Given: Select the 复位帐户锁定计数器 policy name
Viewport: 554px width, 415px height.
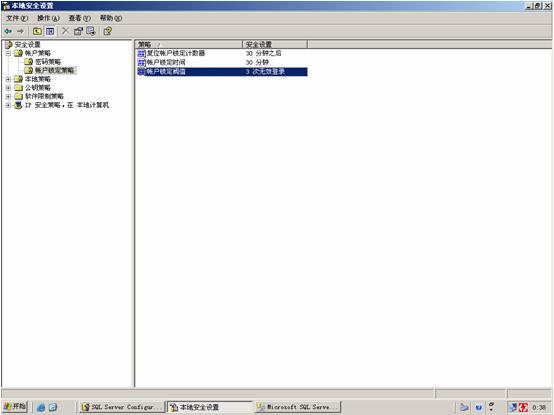Looking at the screenshot, I should click(x=176, y=53).
